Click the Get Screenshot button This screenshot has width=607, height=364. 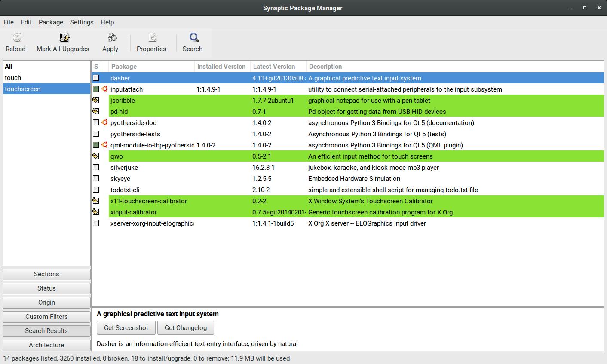pos(126,328)
